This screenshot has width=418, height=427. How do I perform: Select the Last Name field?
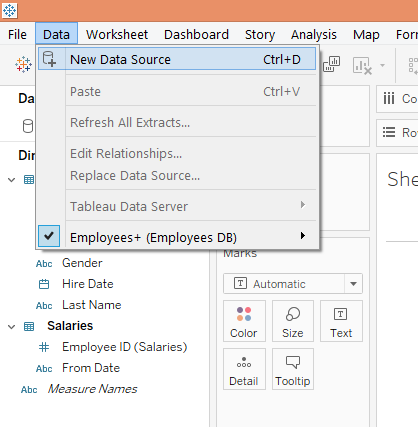(x=92, y=305)
